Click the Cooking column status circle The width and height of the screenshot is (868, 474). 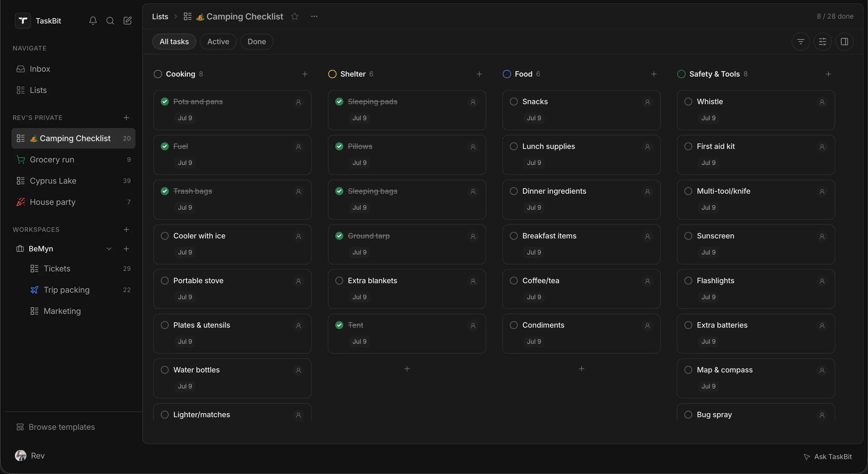tap(158, 74)
